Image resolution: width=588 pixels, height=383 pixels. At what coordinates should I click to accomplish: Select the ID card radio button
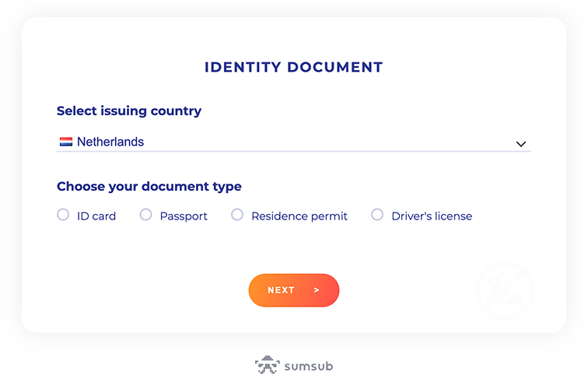pos(63,215)
